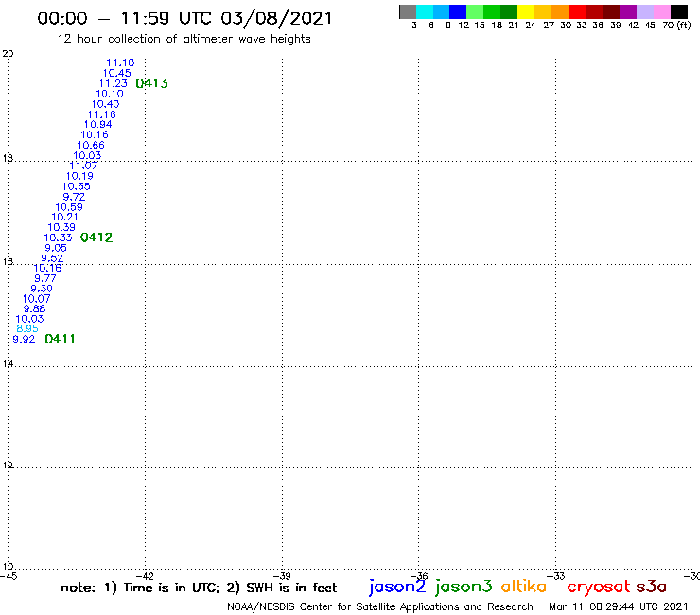Click the s3a satellite legend label

point(652,587)
